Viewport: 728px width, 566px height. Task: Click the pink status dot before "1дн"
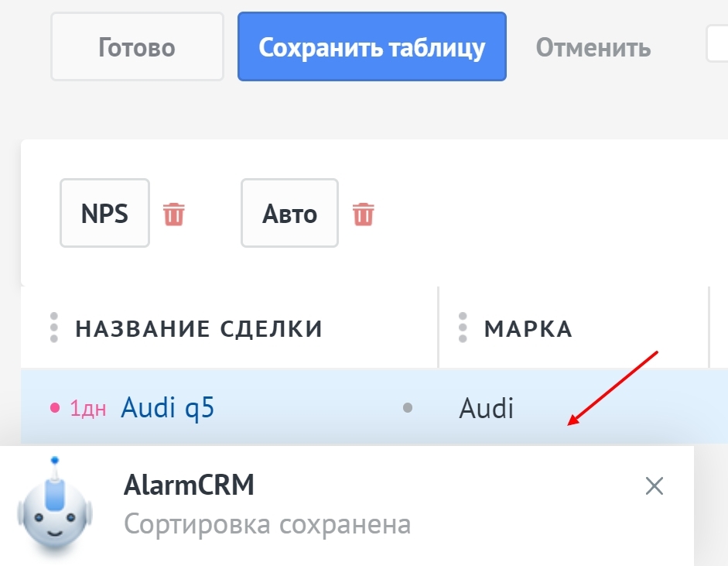(x=54, y=408)
